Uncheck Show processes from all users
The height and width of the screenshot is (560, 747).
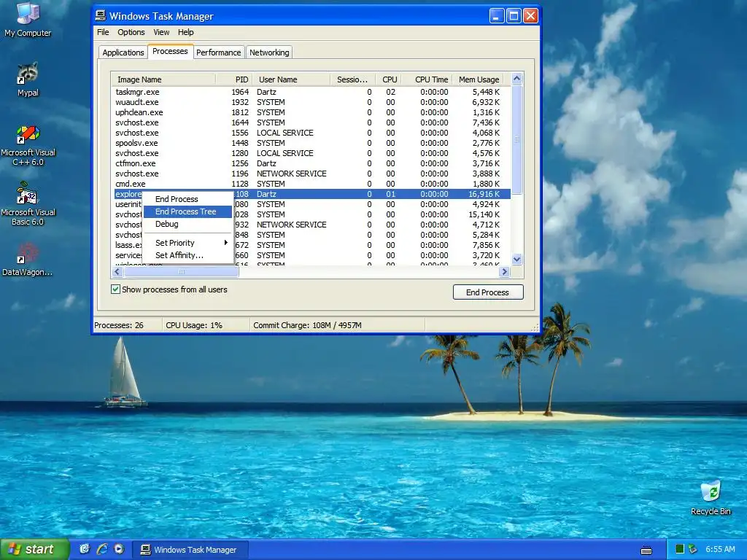(115, 289)
